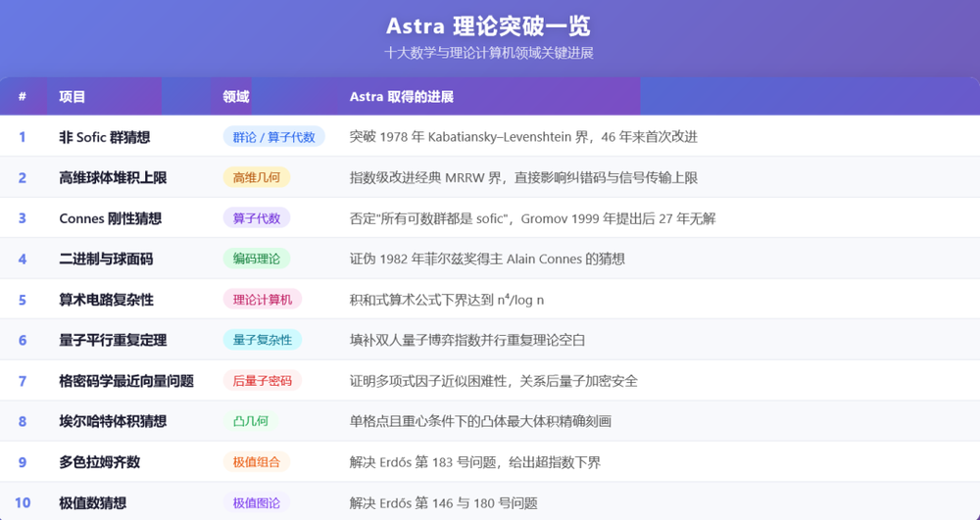Select row number 8
Image resolution: width=980 pixels, height=520 pixels.
point(23,421)
